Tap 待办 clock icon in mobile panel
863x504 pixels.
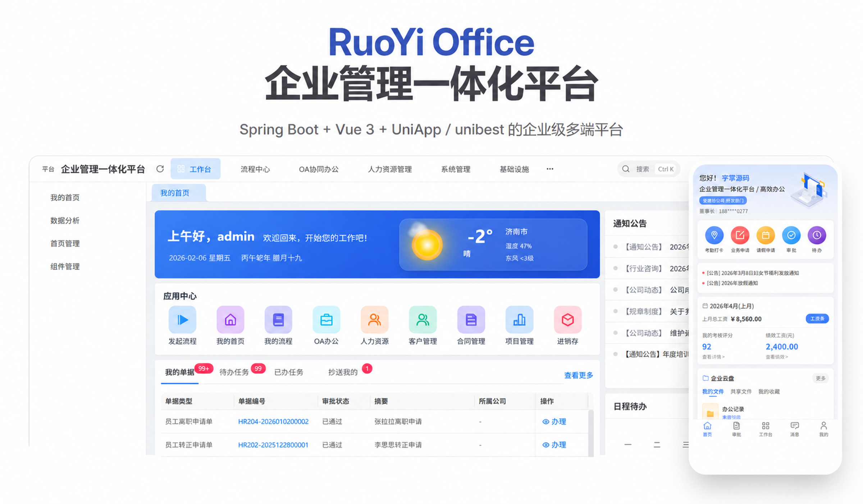coord(817,235)
